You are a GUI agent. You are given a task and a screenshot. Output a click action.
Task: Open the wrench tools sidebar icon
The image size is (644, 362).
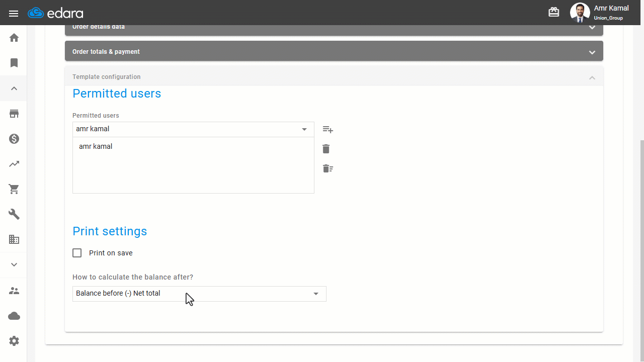(x=14, y=214)
